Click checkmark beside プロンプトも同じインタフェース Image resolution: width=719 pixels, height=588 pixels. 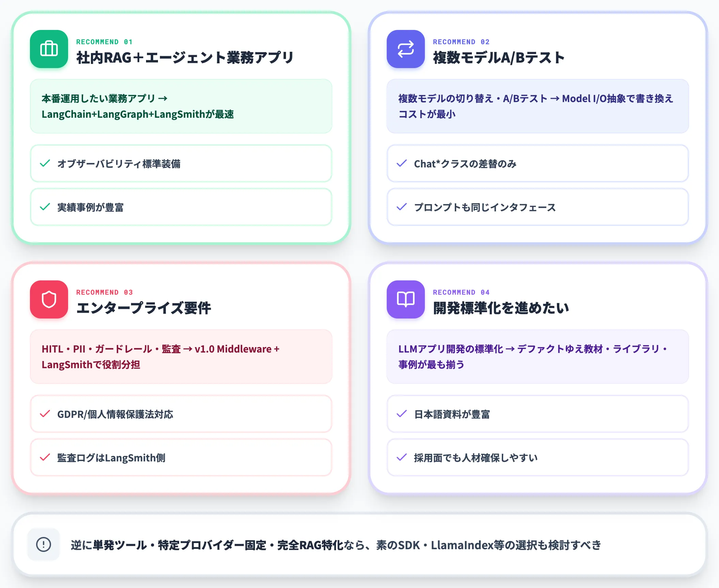402,207
